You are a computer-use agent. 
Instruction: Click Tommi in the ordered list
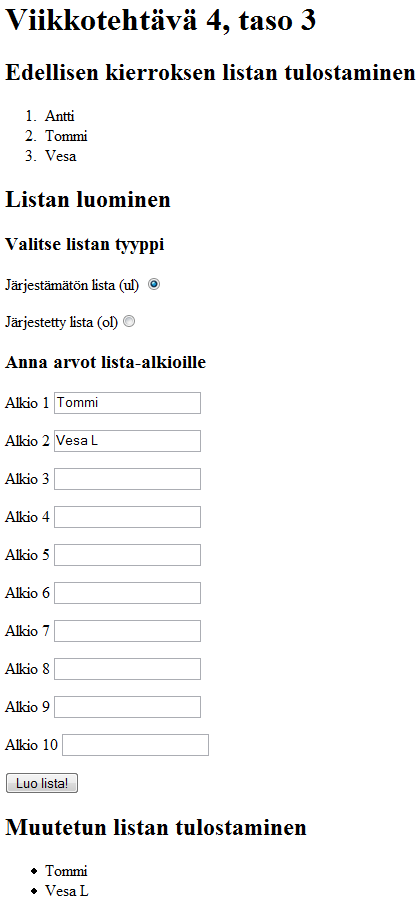66,136
